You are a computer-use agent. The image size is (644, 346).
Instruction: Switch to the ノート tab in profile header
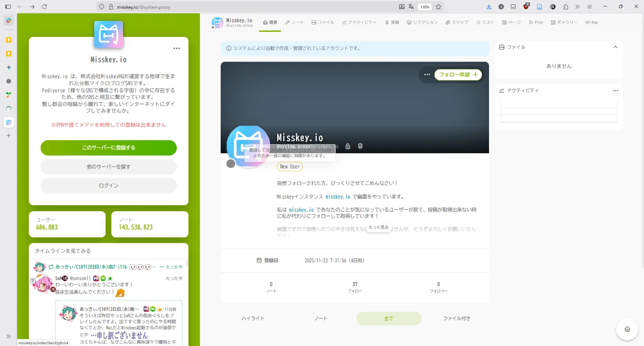tap(294, 22)
